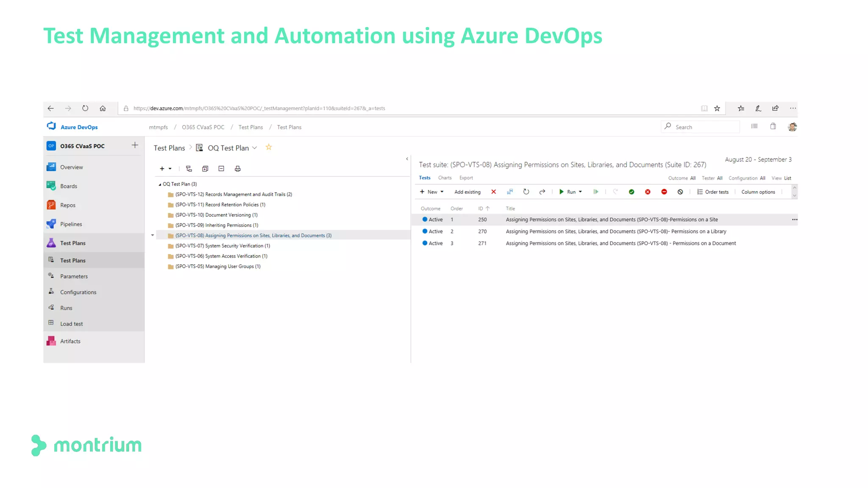Open the add suite plus dropdown
The width and height of the screenshot is (868, 488).
tap(165, 169)
